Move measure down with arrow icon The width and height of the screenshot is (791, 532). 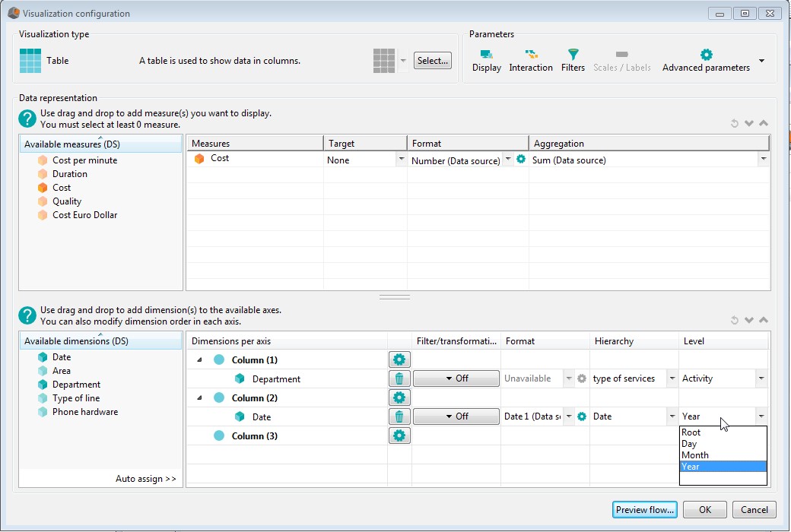pos(749,123)
